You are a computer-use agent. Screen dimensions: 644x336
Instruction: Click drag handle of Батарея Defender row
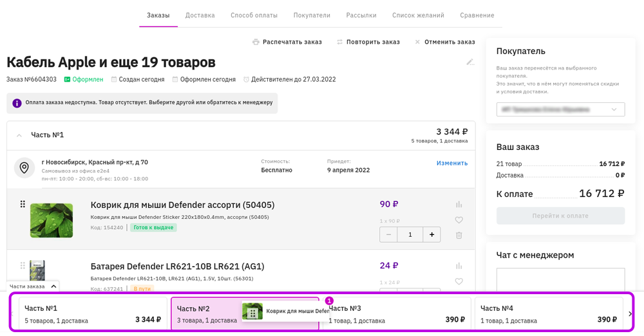click(x=23, y=266)
